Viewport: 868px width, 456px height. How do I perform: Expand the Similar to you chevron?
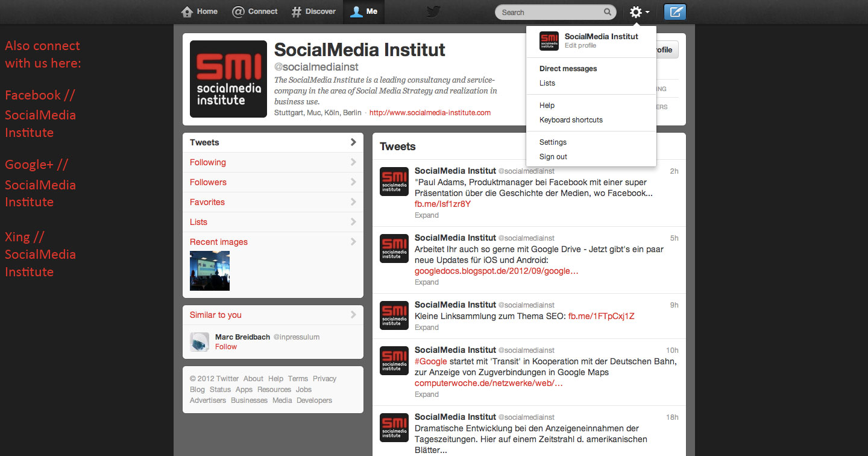click(x=353, y=315)
